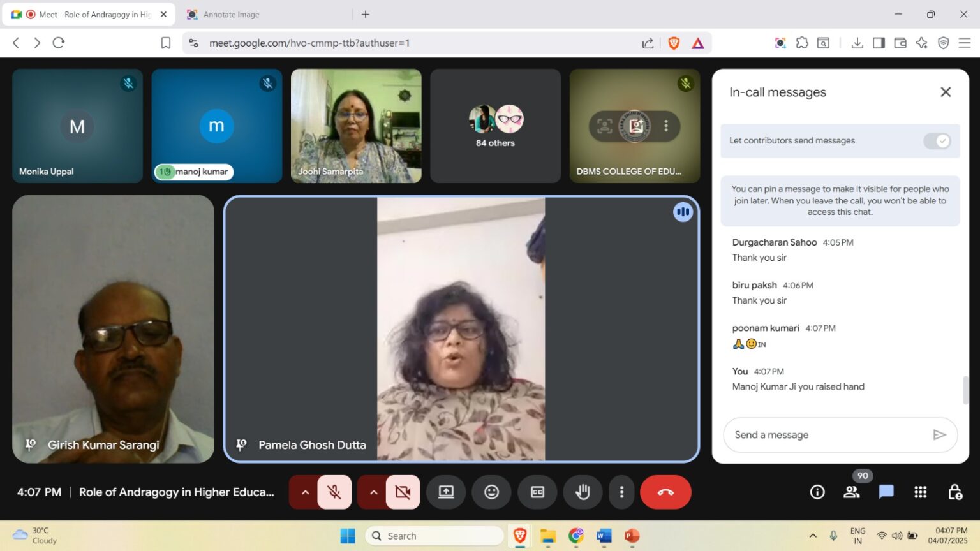Toggle the camera off button
980x551 pixels.
(403, 492)
